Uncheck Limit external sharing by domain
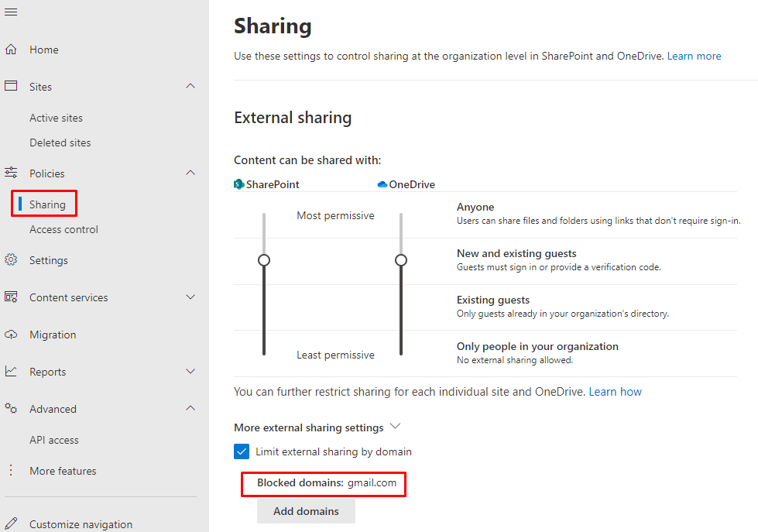Image resolution: width=758 pixels, height=532 pixels. 242,451
